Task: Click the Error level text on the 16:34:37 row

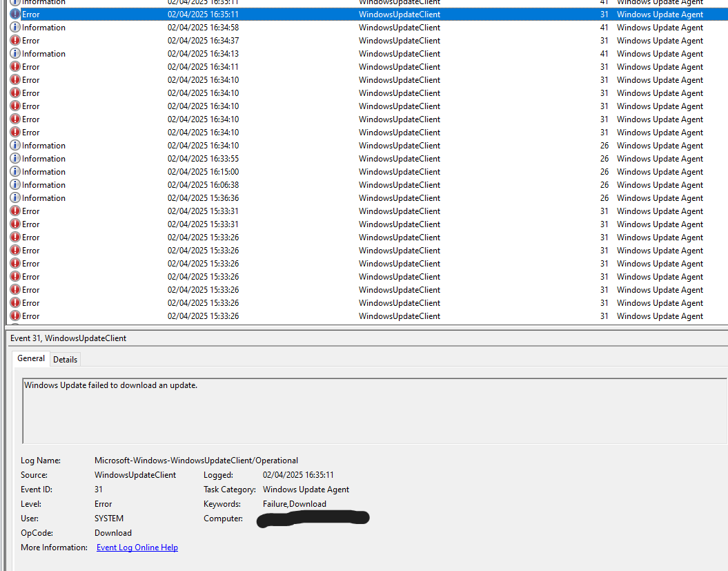Action: [x=30, y=41]
